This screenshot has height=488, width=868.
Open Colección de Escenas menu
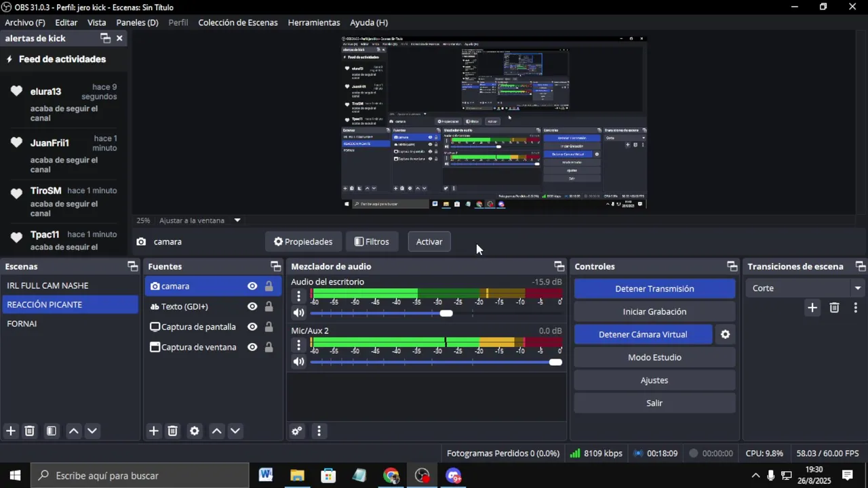click(238, 22)
